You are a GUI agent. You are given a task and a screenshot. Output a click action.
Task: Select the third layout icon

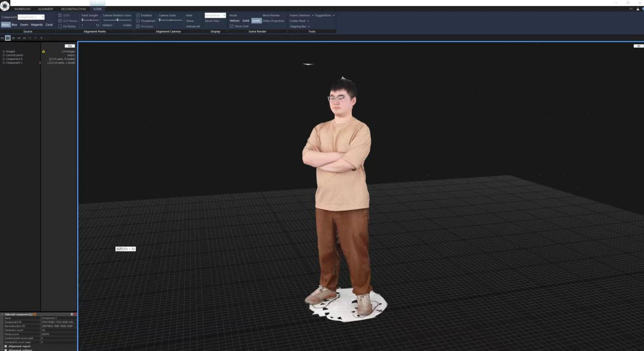point(13,38)
